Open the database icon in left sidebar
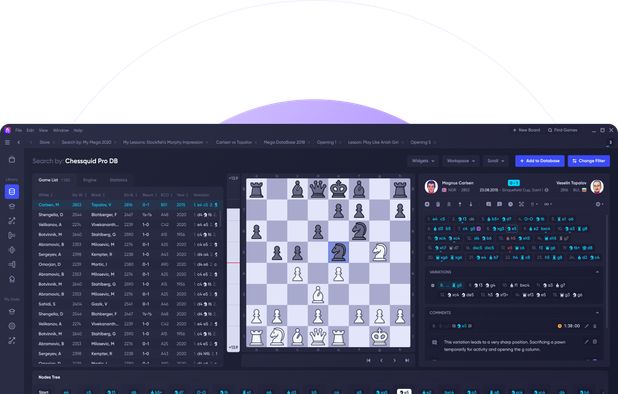 12,192
